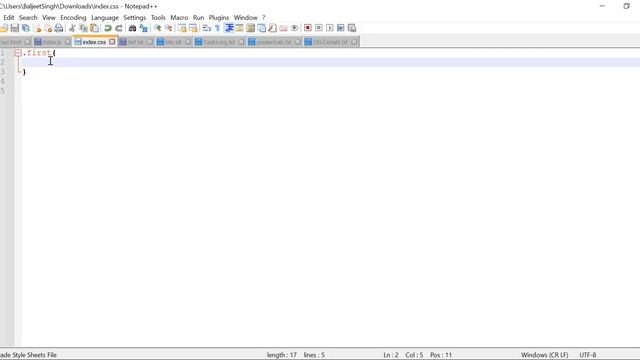Toggle synchronized vertical scrolling

point(182,28)
